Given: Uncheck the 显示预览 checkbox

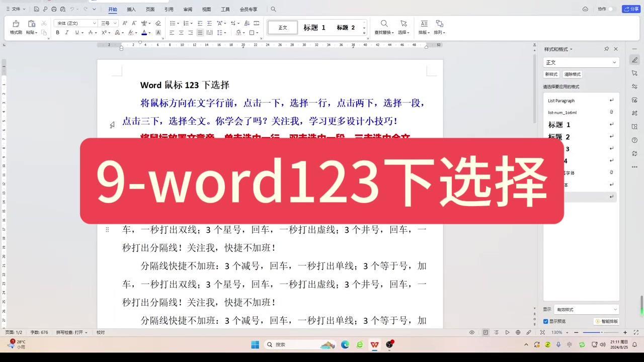Looking at the screenshot, I should [546, 321].
